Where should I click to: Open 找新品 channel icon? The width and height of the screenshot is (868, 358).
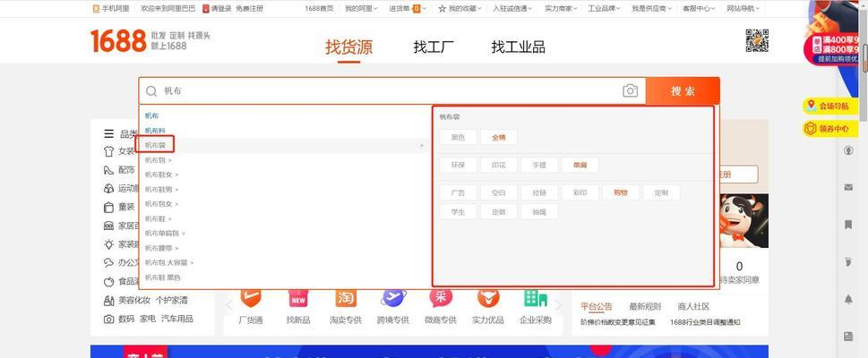(x=297, y=298)
